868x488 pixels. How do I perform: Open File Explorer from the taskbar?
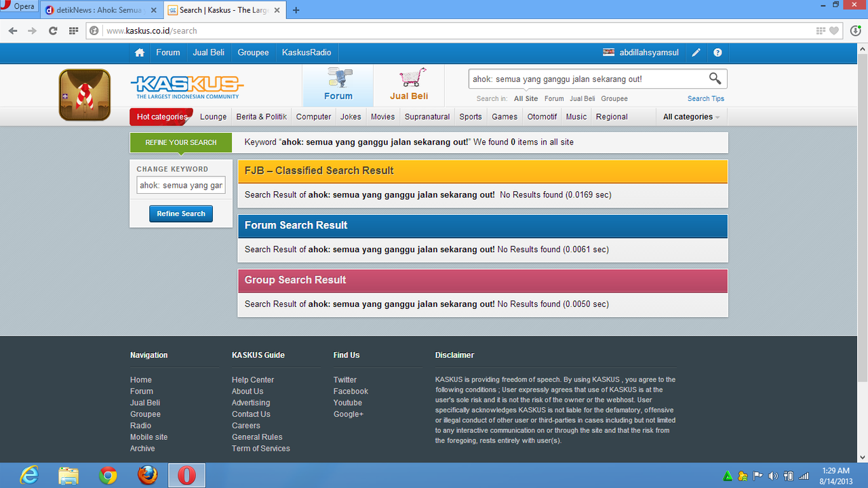pos(68,476)
